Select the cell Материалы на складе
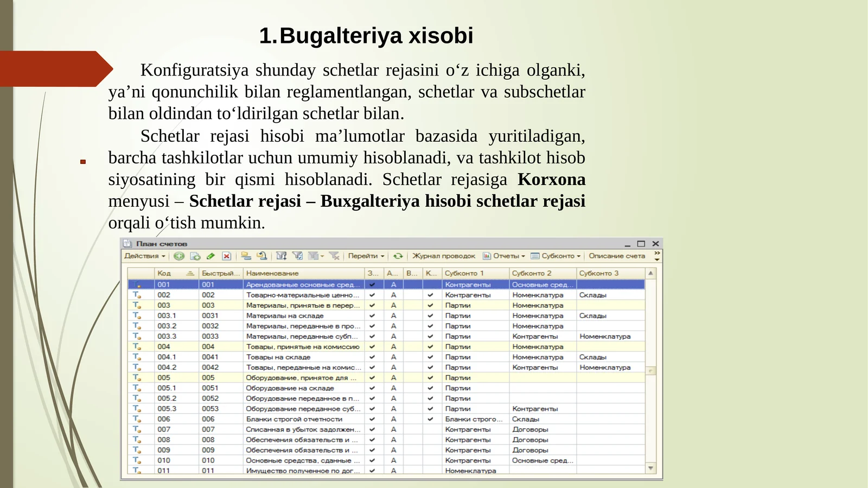This screenshot has height=488, width=868. coord(304,315)
